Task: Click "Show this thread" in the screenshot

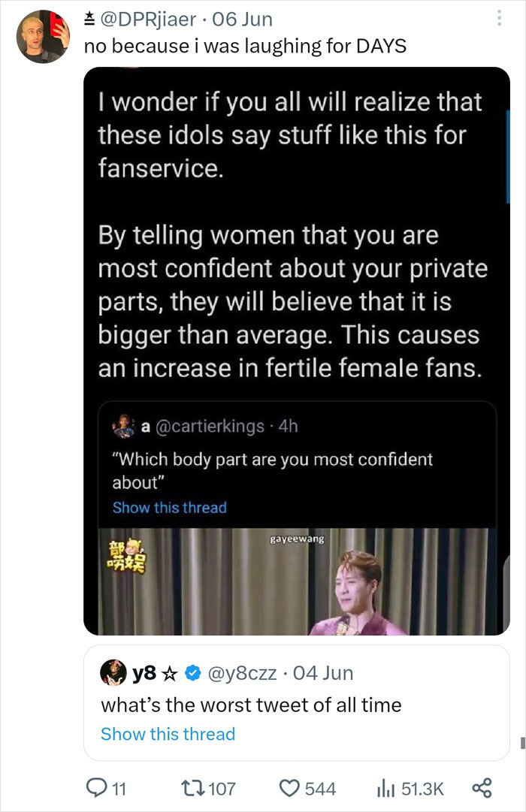Action: (x=169, y=508)
